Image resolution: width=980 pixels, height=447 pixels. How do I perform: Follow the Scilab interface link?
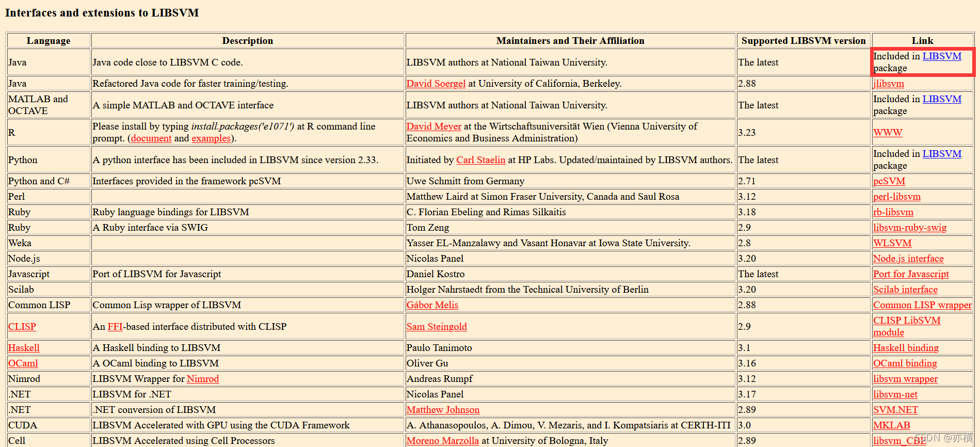pos(905,290)
